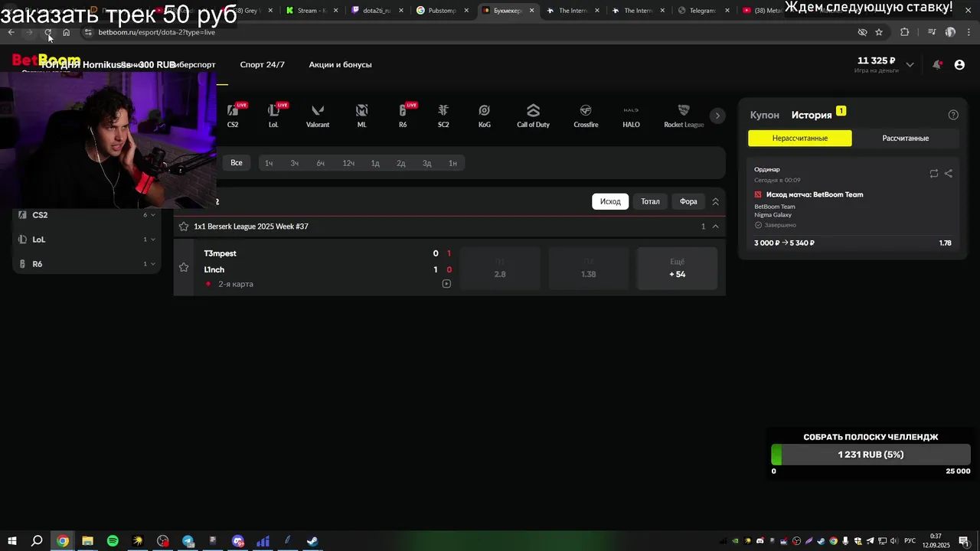Viewport: 980px width, 551px height.
Task: Bet on L1nch at odds 1.38
Action: pos(588,268)
